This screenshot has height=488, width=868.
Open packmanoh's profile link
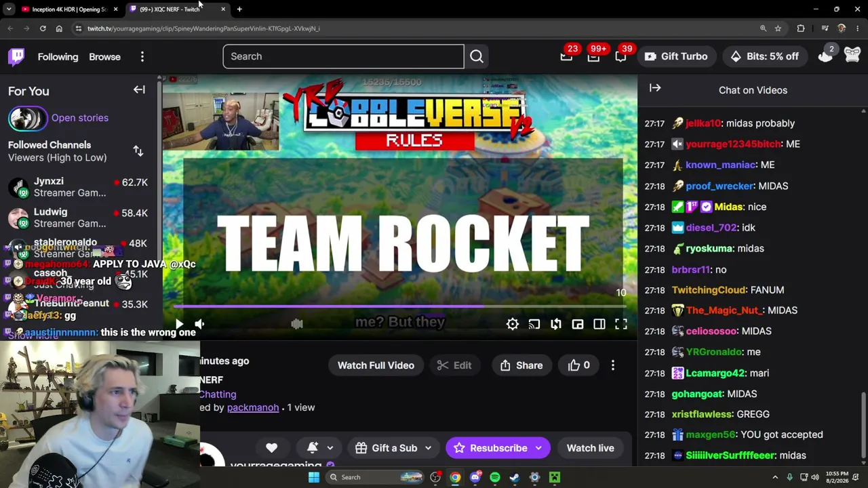253,407
